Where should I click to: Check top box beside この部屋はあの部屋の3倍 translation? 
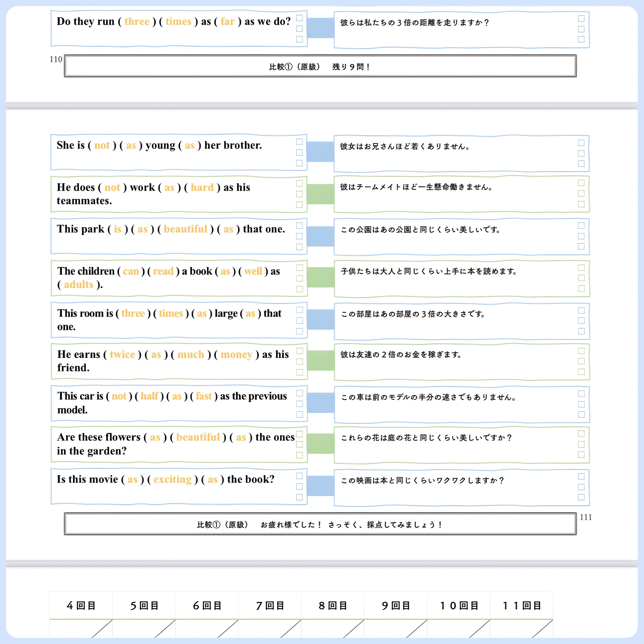click(581, 310)
